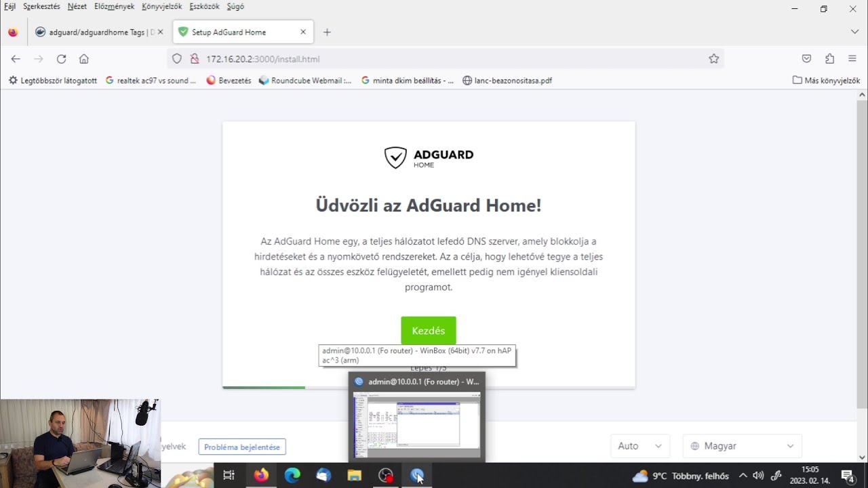Image resolution: width=868 pixels, height=488 pixels.
Task: Open the extensions puzzle icon
Action: pos(829,59)
